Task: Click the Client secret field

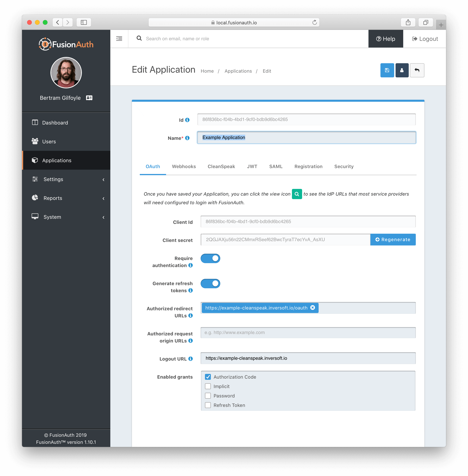Action: 285,240
